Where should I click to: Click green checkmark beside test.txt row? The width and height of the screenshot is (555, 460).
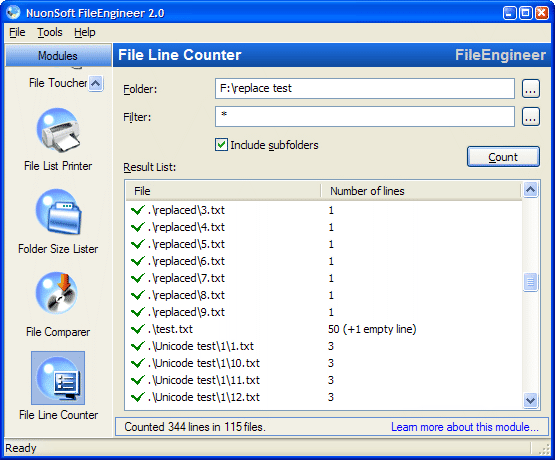[x=138, y=329]
